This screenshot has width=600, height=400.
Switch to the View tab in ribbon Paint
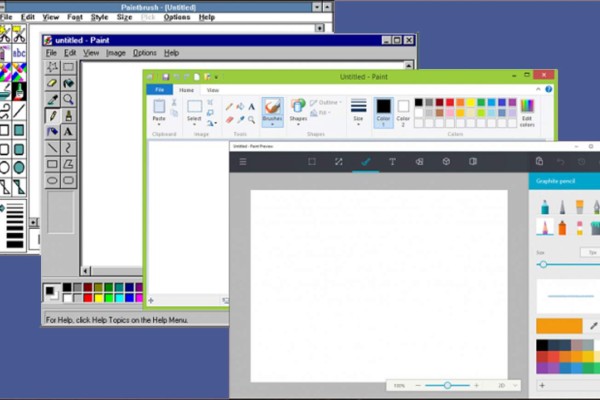(x=212, y=90)
